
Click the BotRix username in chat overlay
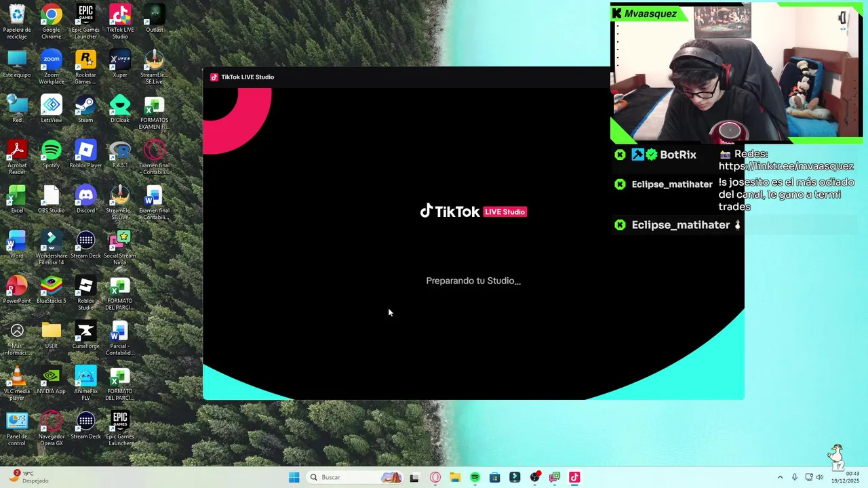[x=678, y=155]
